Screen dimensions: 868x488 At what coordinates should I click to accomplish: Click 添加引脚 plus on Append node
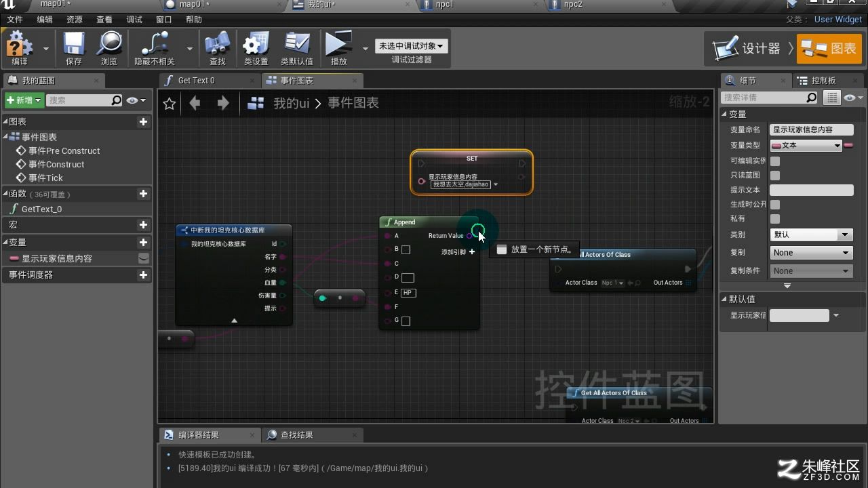click(x=472, y=251)
